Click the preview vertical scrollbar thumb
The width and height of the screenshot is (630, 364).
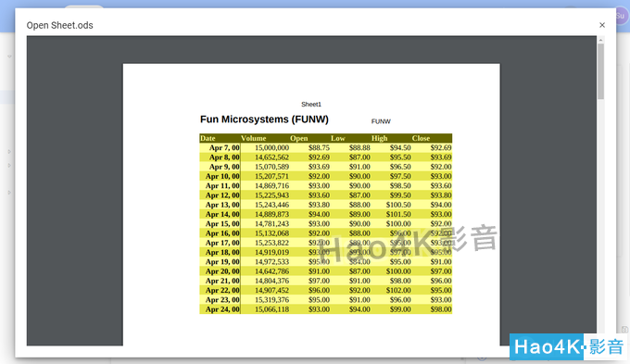[x=600, y=71]
